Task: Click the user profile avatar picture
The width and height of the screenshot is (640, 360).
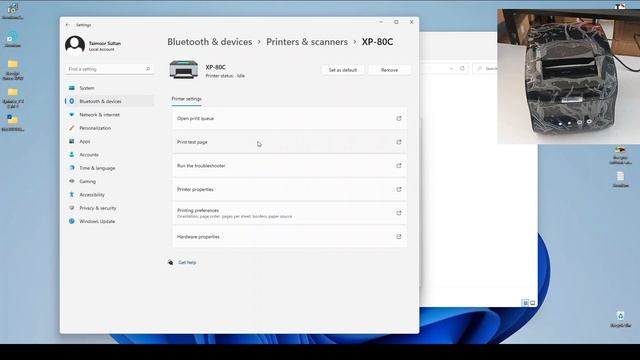Action: 75,45
